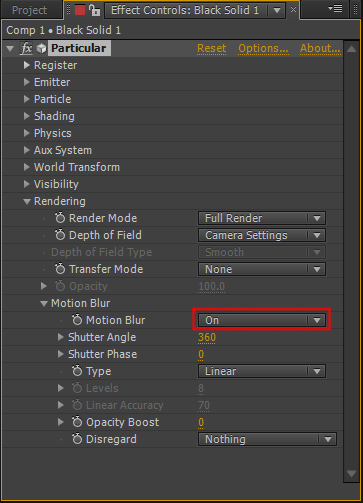Viewport: 363px width, 503px height.
Task: Toggle the stopwatch next to Type
Action: [77, 371]
